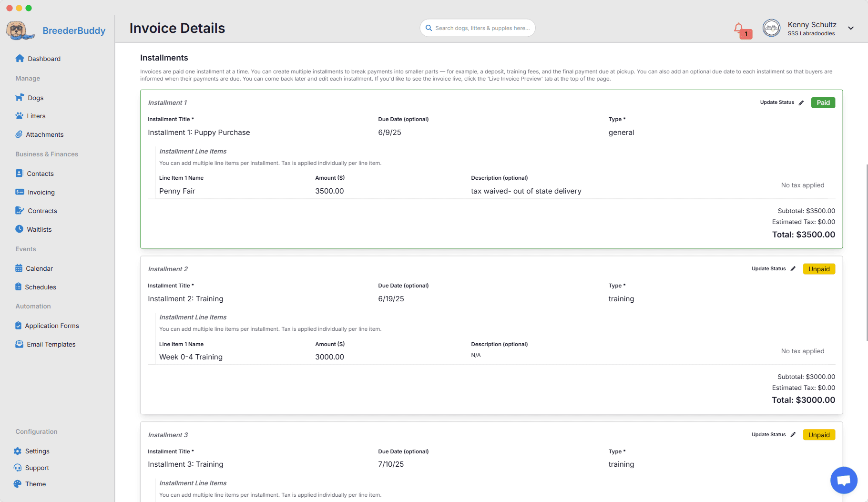This screenshot has width=868, height=502.
Task: Open the Schedules menu item
Action: pyautogui.click(x=36, y=287)
